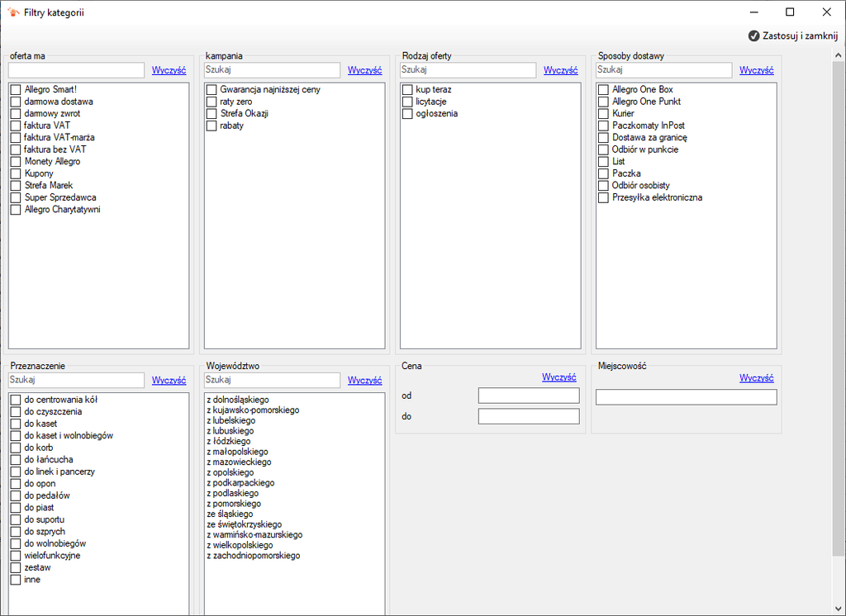Viewport: 846px width, 616px height.
Task: Click the scrollbar down arrow
Action: [838, 609]
